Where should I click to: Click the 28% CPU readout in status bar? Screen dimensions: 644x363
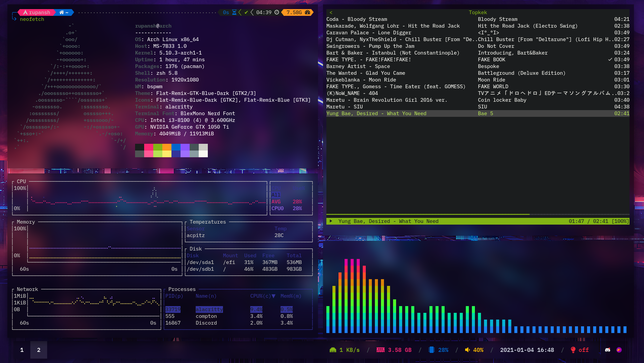coord(443,350)
